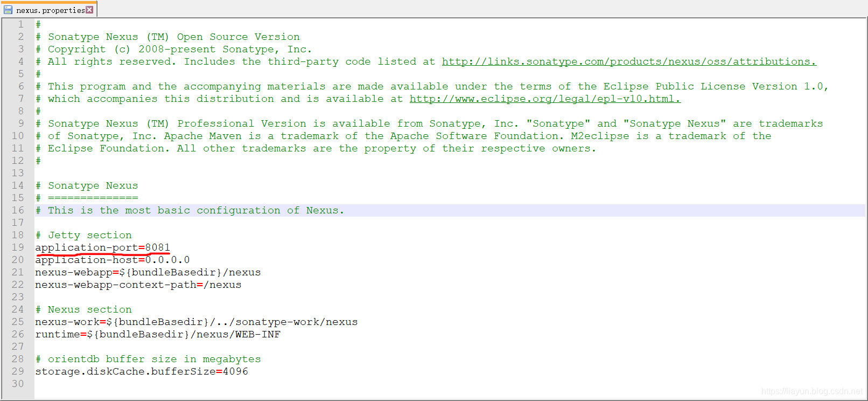Click the 'All rights reserved' text on line 4

coord(112,61)
